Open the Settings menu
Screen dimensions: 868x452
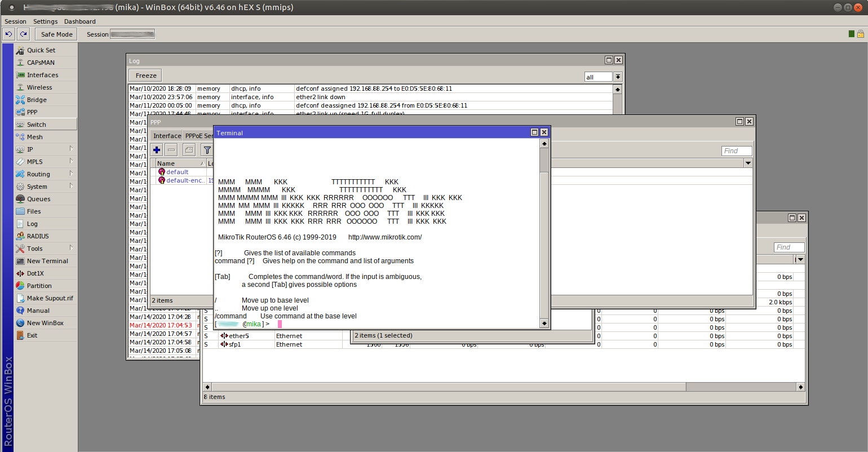tap(45, 21)
